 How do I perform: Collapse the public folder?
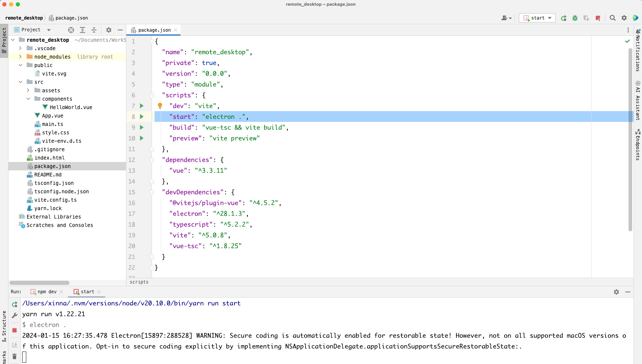tap(21, 65)
